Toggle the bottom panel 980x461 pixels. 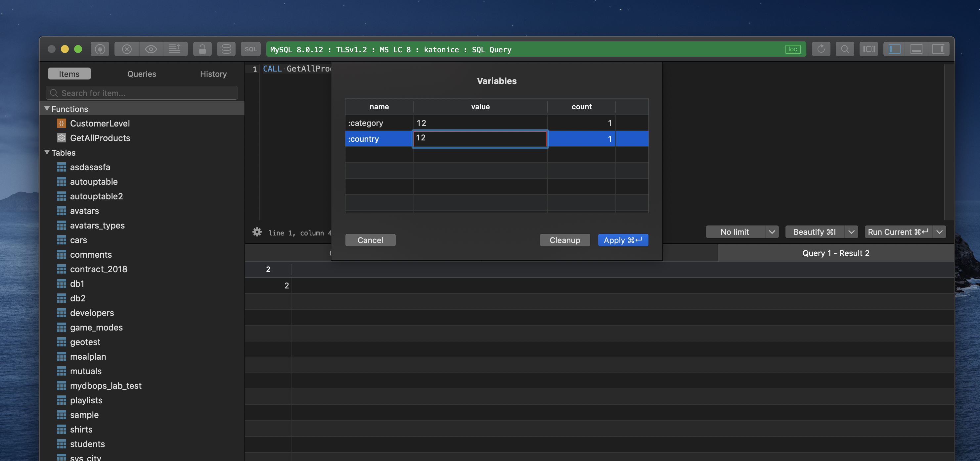click(x=916, y=49)
